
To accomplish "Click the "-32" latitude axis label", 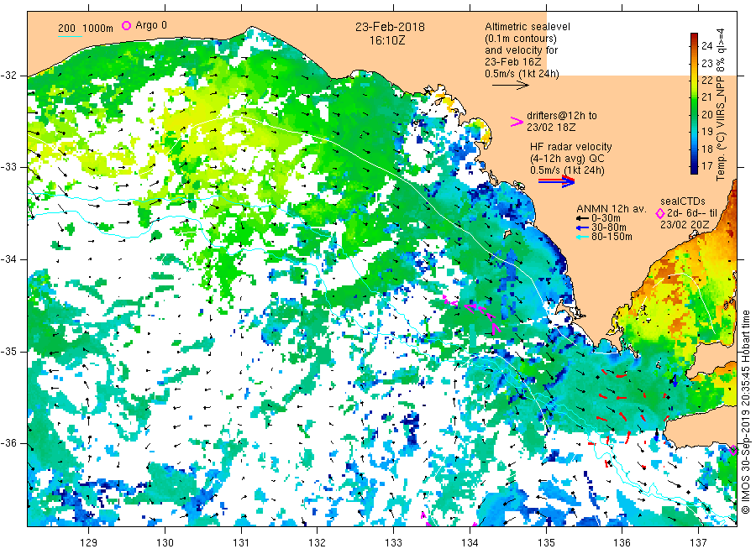I will pyautogui.click(x=8, y=76).
